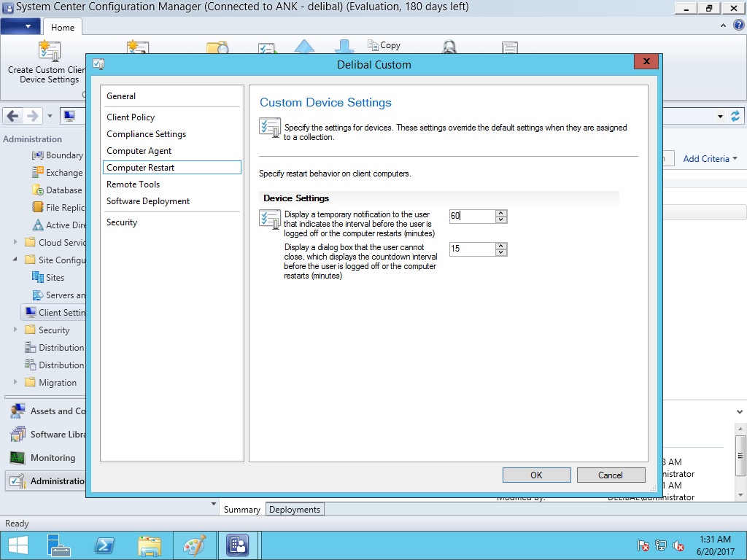Expand the Security tree node
Image resolution: width=747 pixels, height=560 pixels.
point(16,330)
